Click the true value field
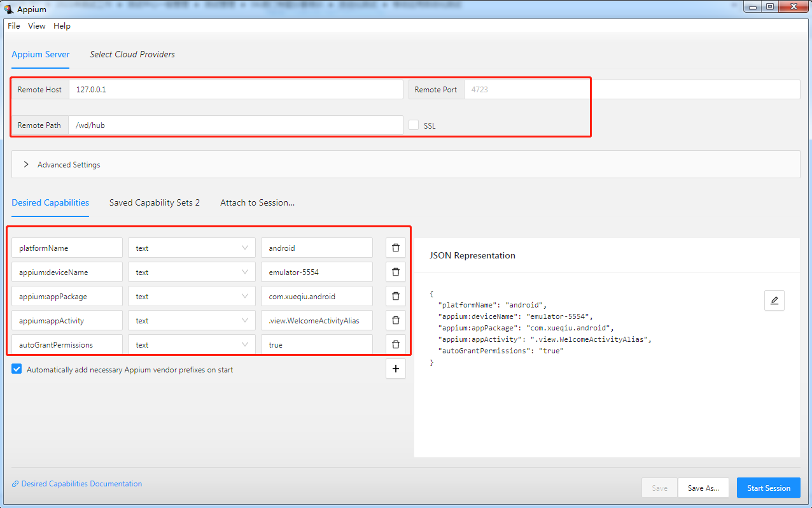Image resolution: width=812 pixels, height=508 pixels. (x=317, y=344)
